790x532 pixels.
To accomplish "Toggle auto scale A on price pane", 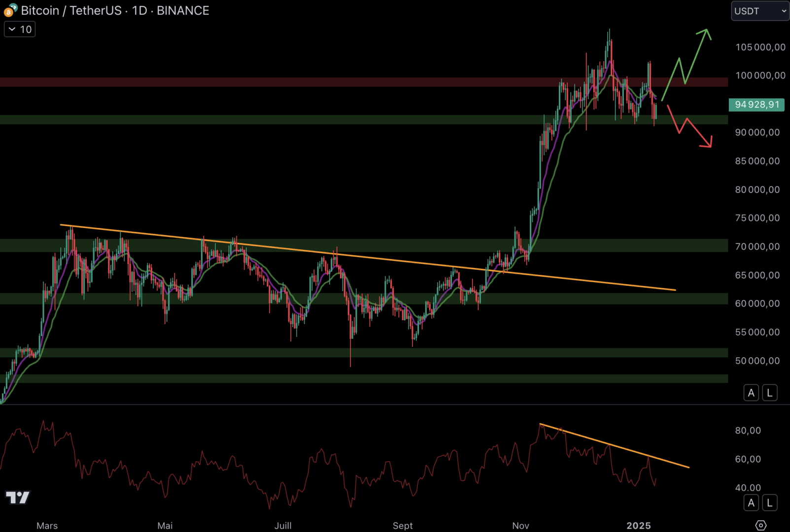I will click(751, 393).
